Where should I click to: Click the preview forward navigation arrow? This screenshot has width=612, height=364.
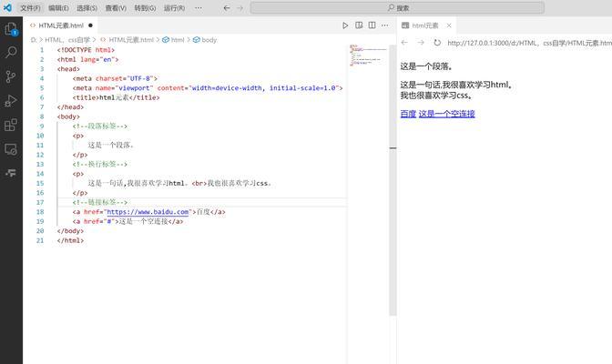(421, 43)
